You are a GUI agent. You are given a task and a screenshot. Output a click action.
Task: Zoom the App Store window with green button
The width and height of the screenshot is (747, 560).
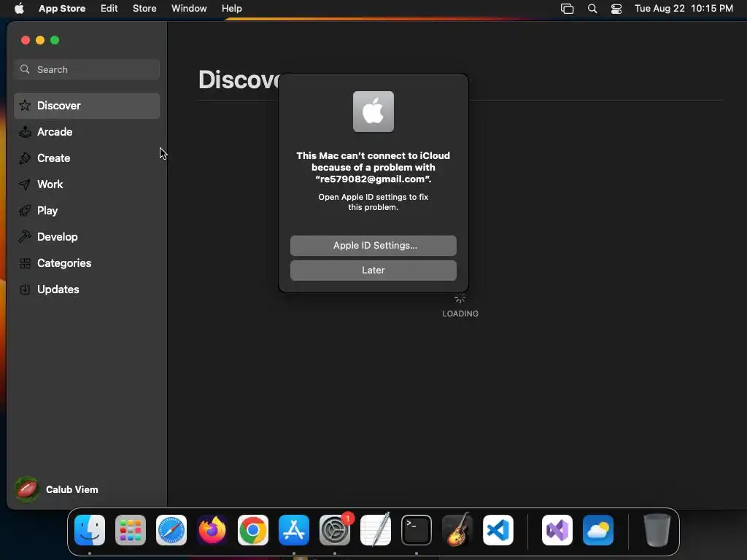[x=55, y=40]
